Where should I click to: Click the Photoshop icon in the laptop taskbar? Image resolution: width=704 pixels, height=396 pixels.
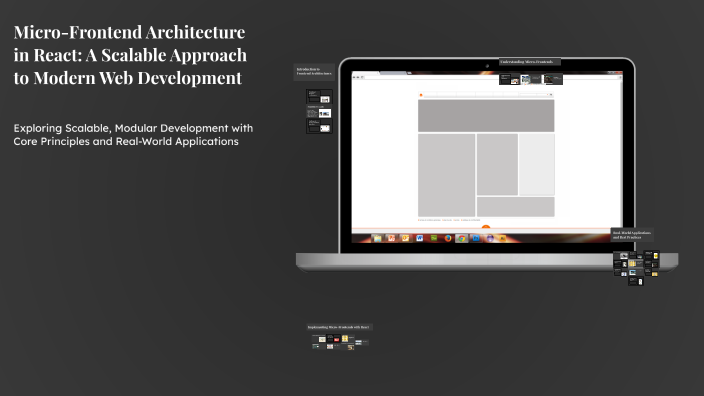[x=476, y=238]
